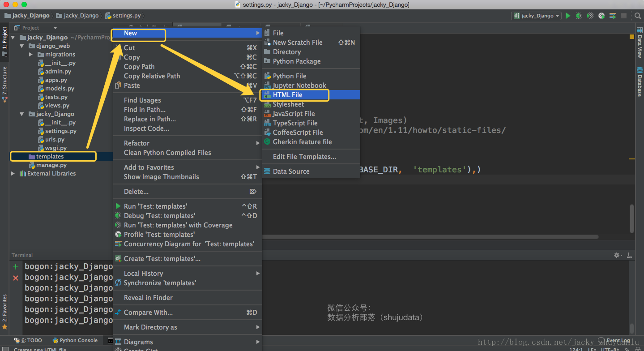
Task: Hide the terminal panel with the download-arrow icon
Action: (629, 255)
